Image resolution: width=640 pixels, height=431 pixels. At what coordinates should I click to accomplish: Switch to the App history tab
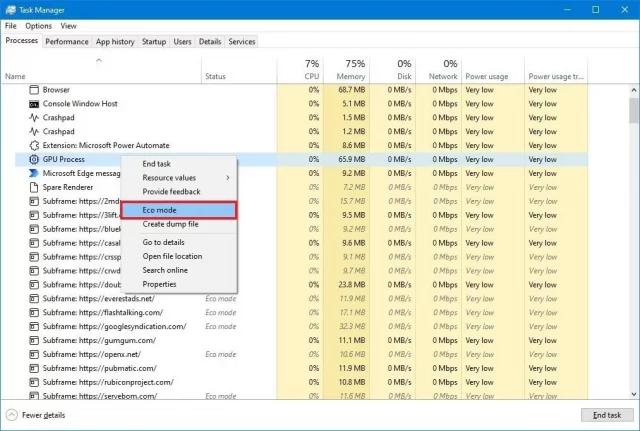(x=115, y=42)
